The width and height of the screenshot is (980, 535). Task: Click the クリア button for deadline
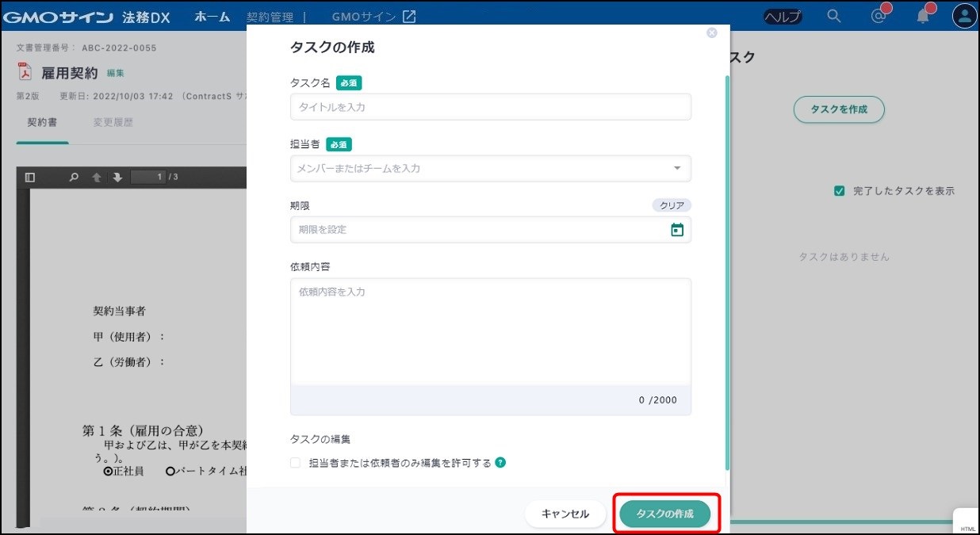coord(672,205)
